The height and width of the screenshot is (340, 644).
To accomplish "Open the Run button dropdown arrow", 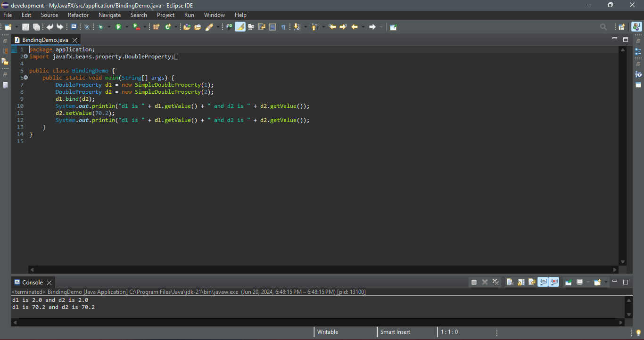I will click(x=127, y=27).
